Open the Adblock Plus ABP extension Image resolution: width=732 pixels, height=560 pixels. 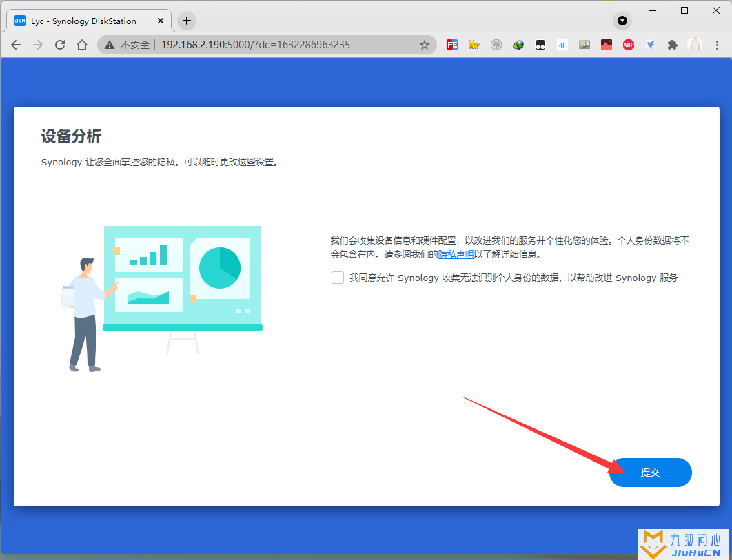pyautogui.click(x=629, y=45)
